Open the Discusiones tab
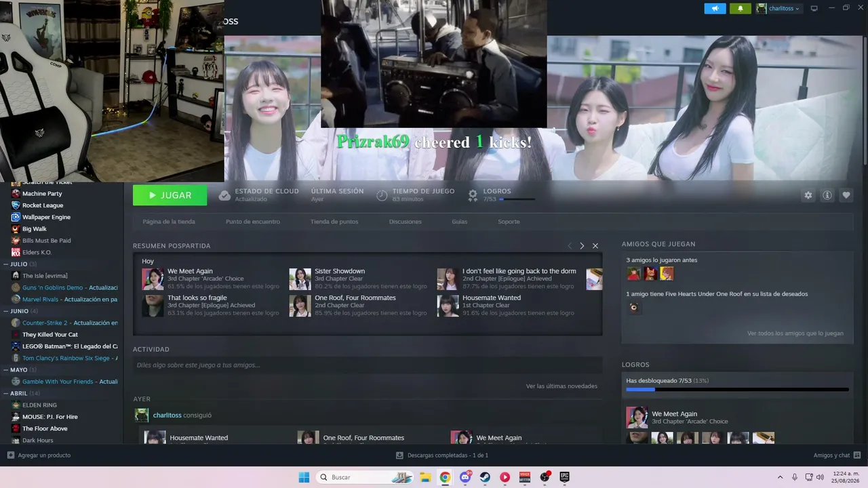Image resolution: width=868 pixels, height=488 pixels. tap(406, 222)
